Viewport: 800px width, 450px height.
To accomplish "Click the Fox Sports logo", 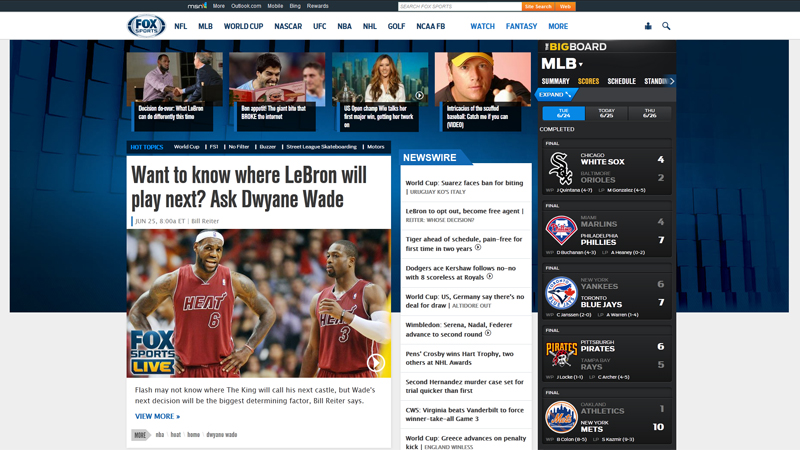I will coord(146,26).
